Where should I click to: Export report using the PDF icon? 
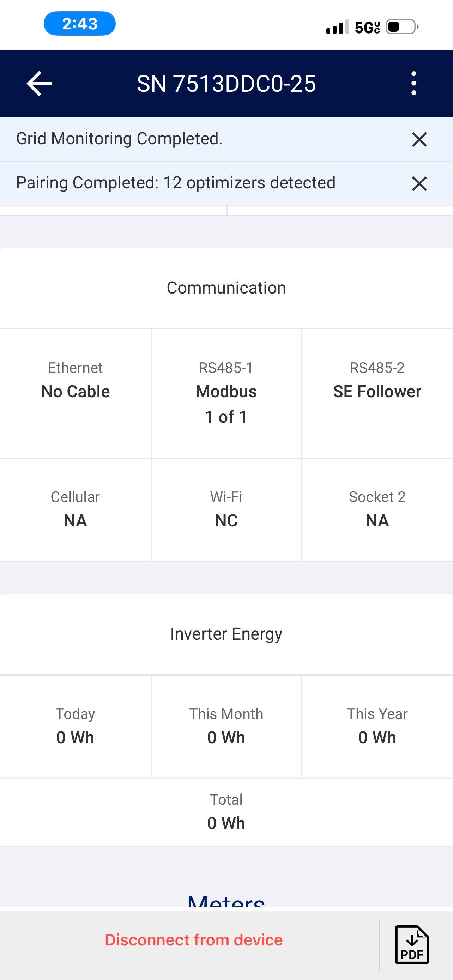click(x=412, y=945)
